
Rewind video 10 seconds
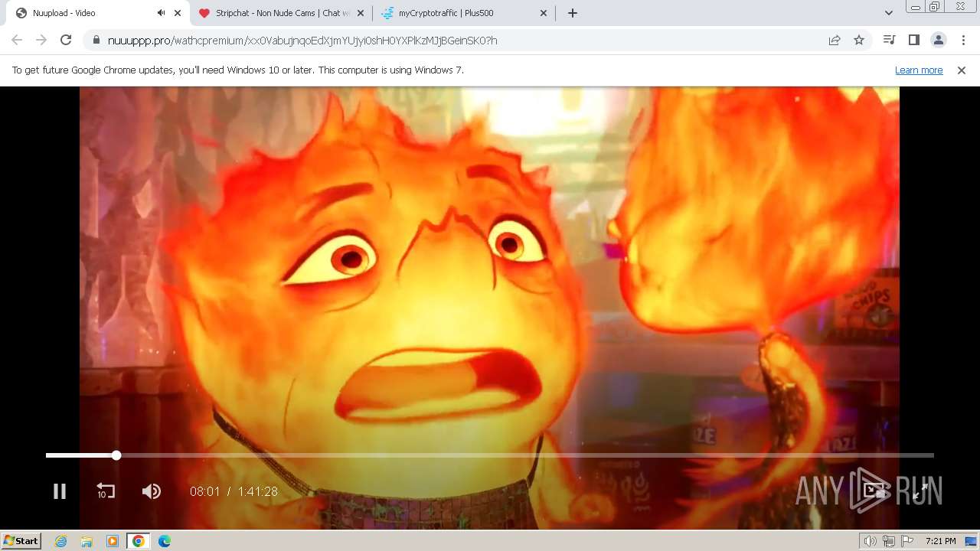(x=106, y=491)
